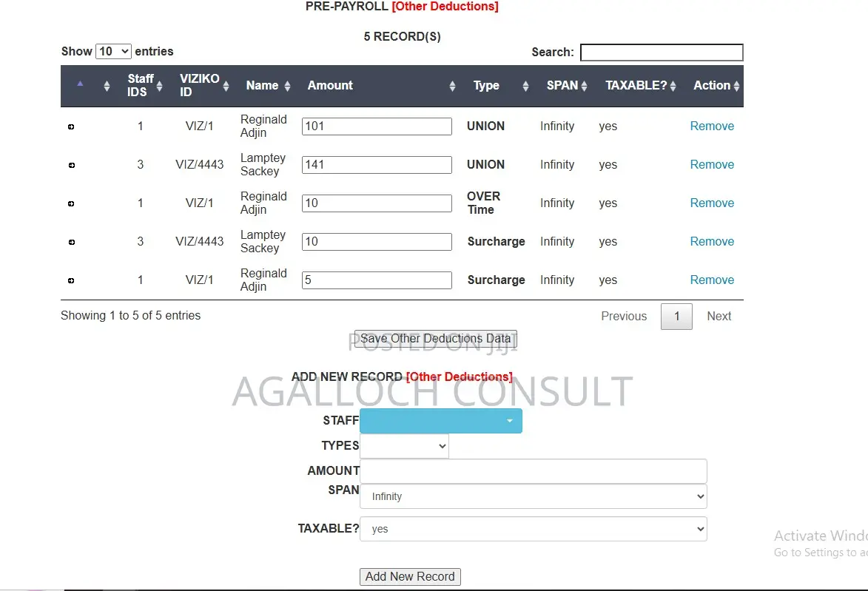Click Add New Record button
The height and width of the screenshot is (591, 868).
pos(410,577)
